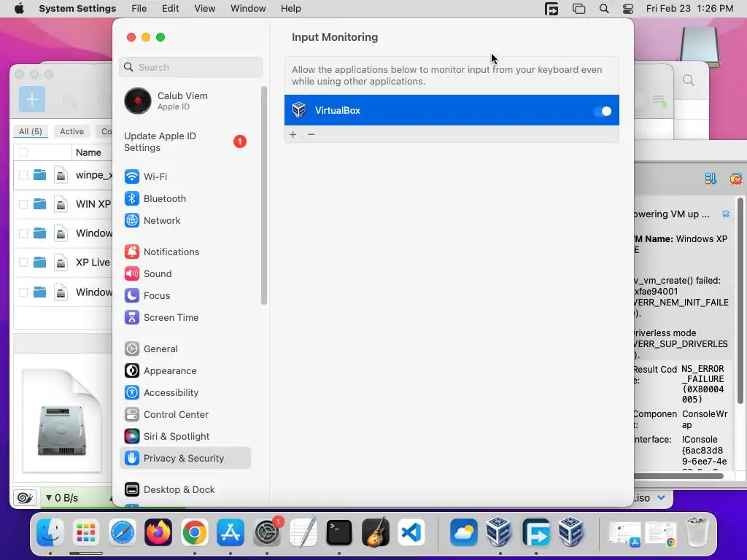
Task: Click the Stage Manager menu bar icon
Action: [x=578, y=9]
